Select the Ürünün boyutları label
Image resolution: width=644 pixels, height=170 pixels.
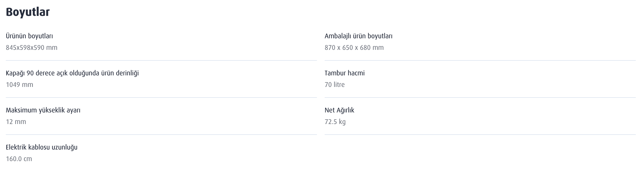click(29, 36)
